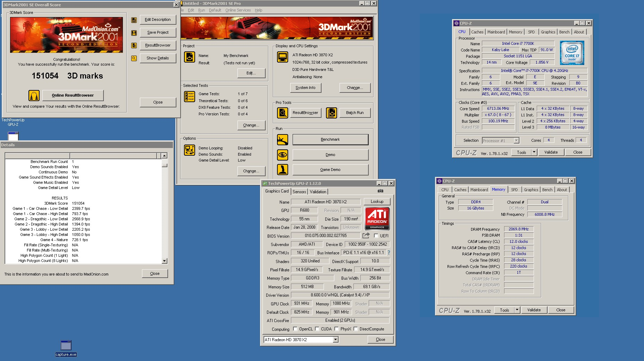Viewport: 644px width, 361px height.
Task: Switch to Sensors tab in GPU-Z
Action: (x=299, y=192)
